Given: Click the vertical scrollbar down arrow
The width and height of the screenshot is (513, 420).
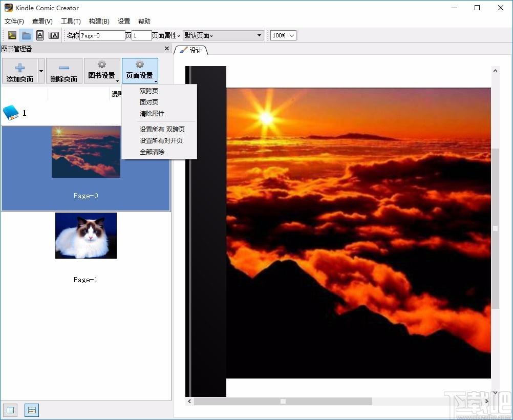Looking at the screenshot, I should click(x=495, y=392).
